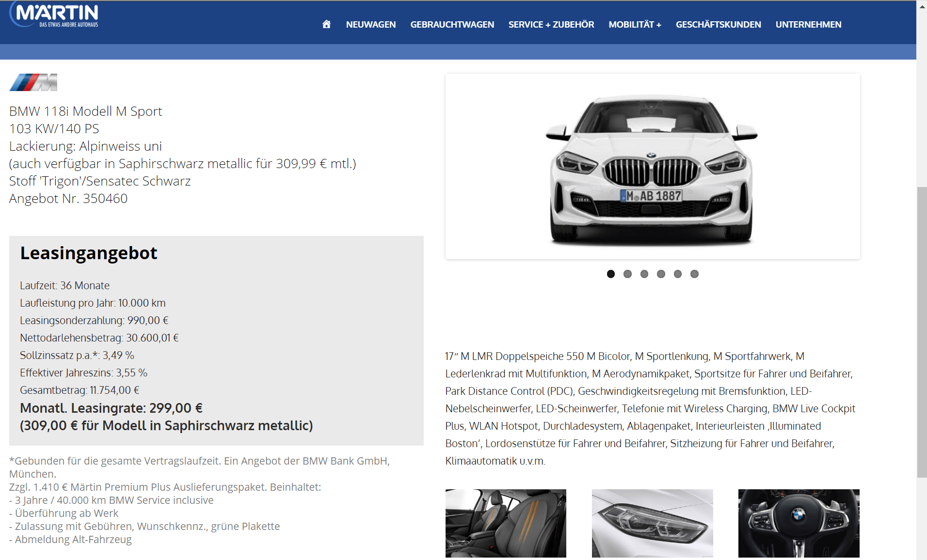Screen dimensions: 927x560
Task: Click the page vertical scrollbar thumb
Action: [922, 332]
